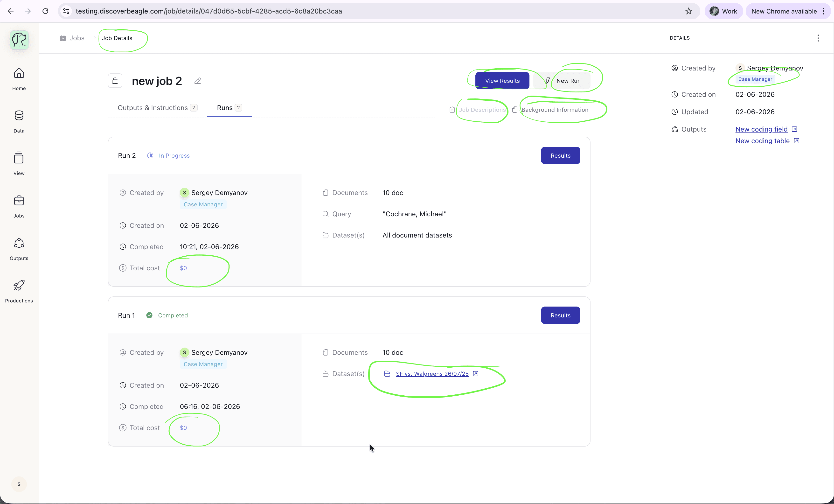
Task: Click the Beagle dog logo
Action: [x=19, y=40]
